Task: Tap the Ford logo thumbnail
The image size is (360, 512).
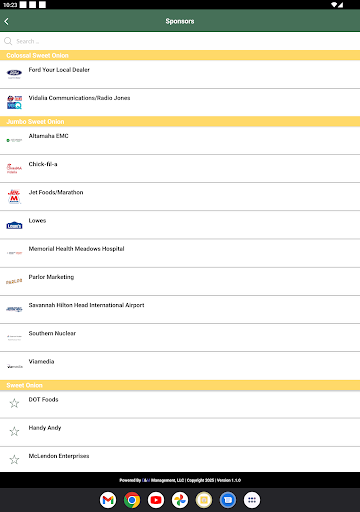Action: pos(14,73)
